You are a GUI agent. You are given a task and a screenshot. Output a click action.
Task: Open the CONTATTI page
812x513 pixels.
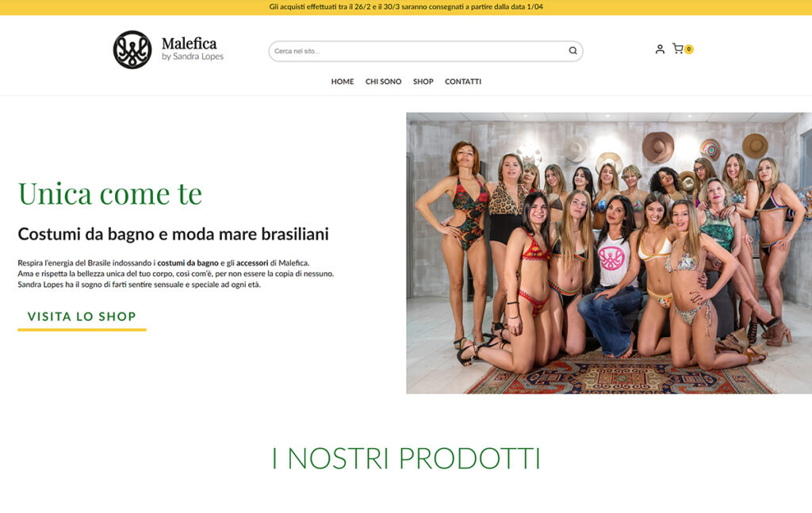coord(463,82)
